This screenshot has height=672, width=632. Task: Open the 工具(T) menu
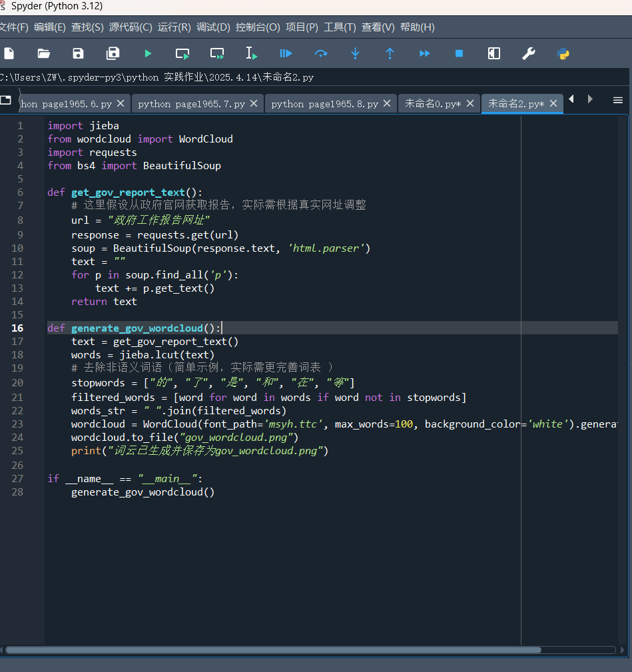340,27
